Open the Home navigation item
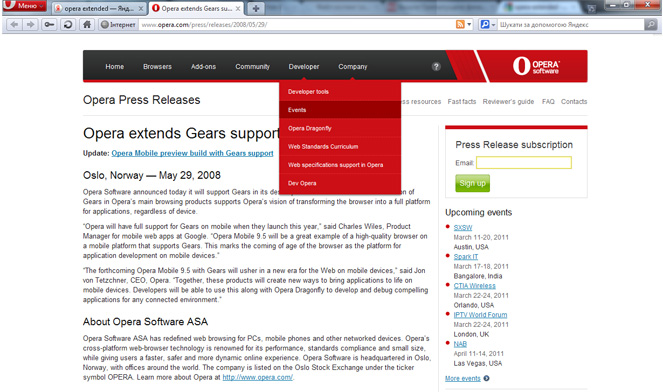Screen dimensions: 663x392 point(115,66)
